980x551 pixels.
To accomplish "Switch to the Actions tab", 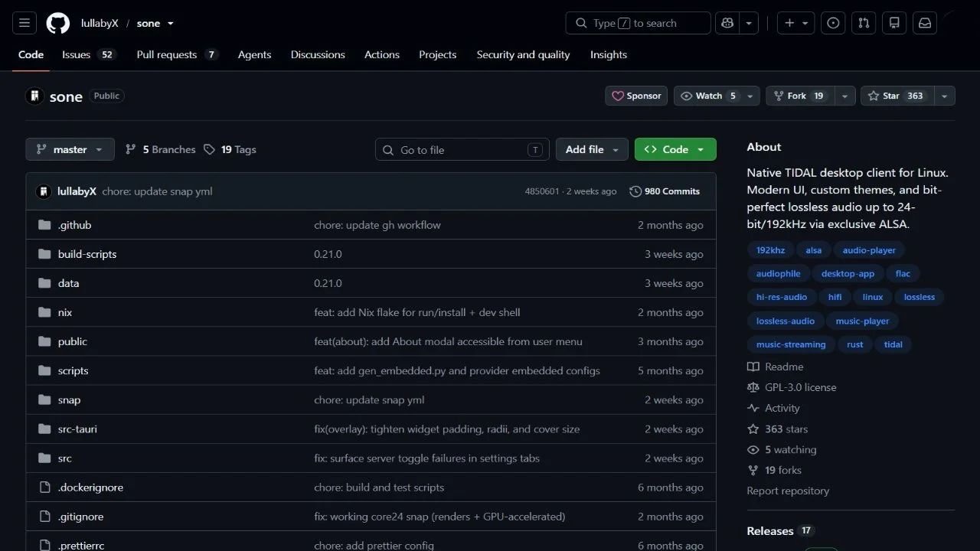I will (382, 54).
